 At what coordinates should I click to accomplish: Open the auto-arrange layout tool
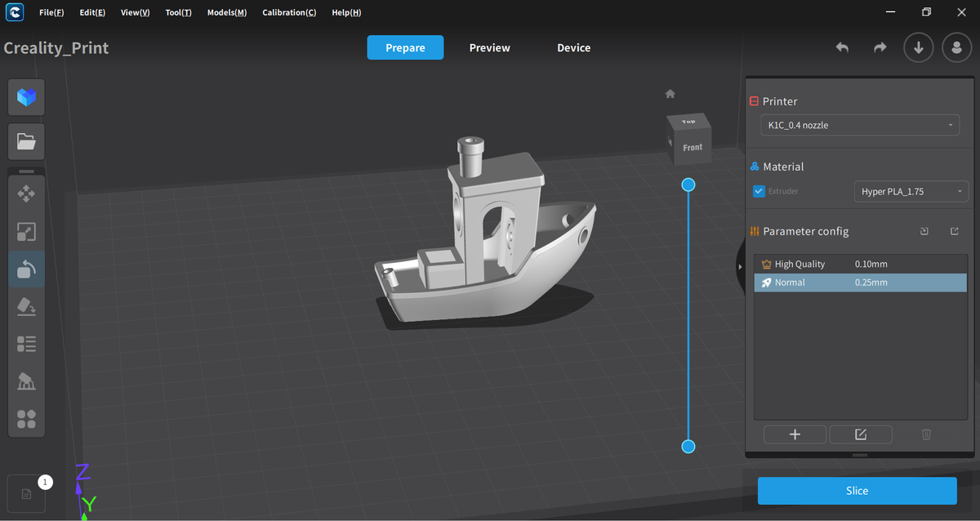pyautogui.click(x=26, y=419)
